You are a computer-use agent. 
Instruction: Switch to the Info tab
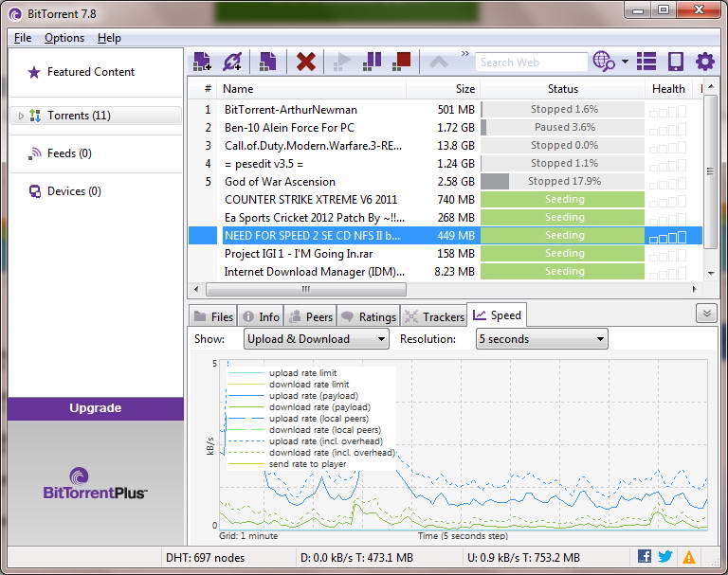click(261, 317)
